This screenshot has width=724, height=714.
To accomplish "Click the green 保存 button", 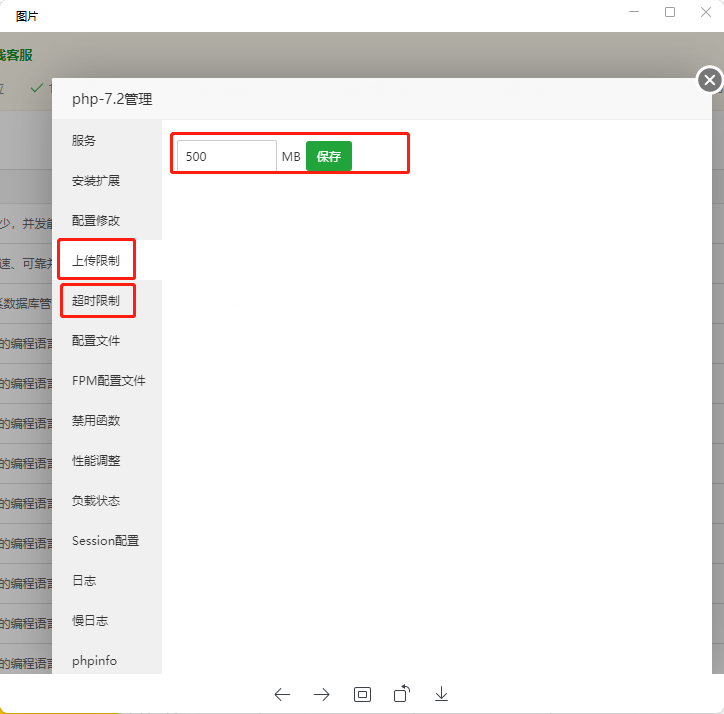I will 328,156.
